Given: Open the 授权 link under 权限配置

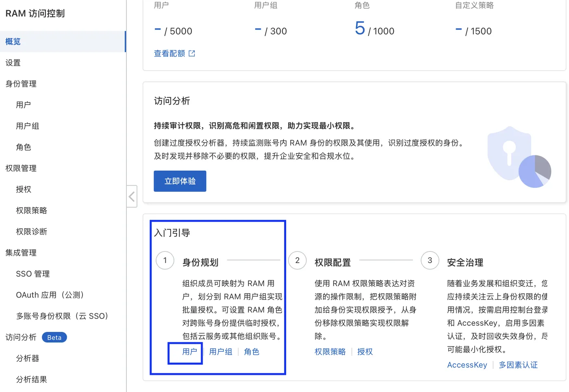Looking at the screenshot, I should (365, 352).
